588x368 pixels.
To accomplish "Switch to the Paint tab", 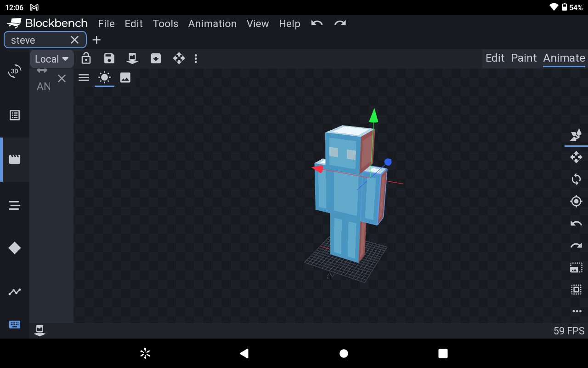I will pyautogui.click(x=524, y=58).
